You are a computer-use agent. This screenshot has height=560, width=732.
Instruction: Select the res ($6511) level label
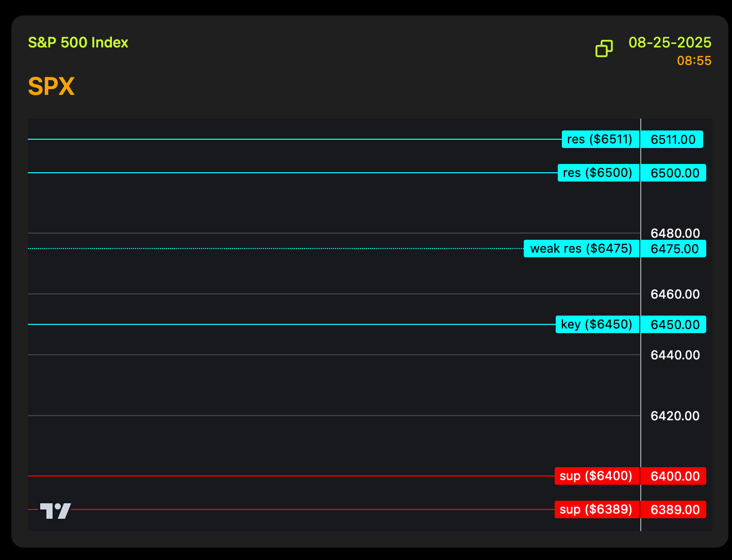tap(601, 139)
